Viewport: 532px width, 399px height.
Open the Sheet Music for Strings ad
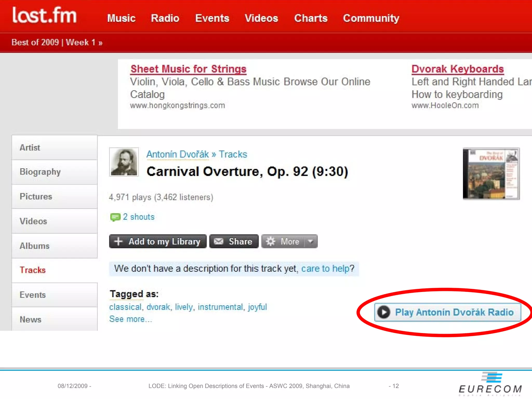pos(188,69)
